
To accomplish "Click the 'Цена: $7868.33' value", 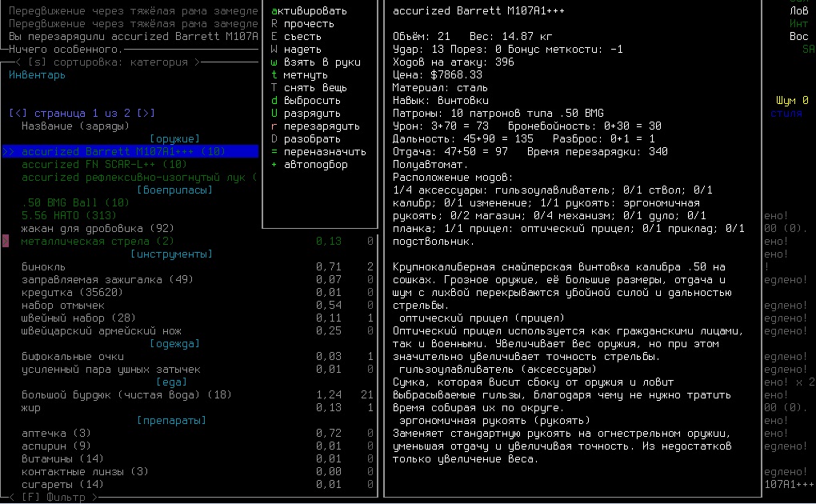I will click(437, 75).
